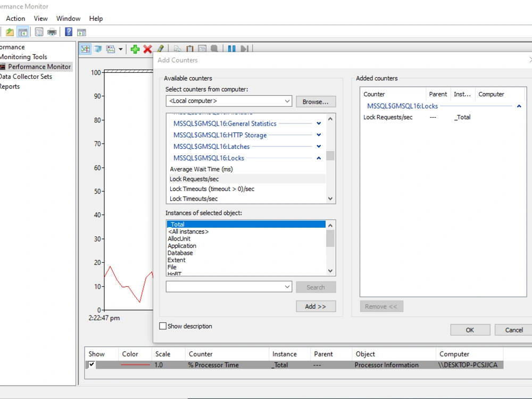Click Highlight pen icon
The height and width of the screenshot is (399, 532).
(x=160, y=48)
